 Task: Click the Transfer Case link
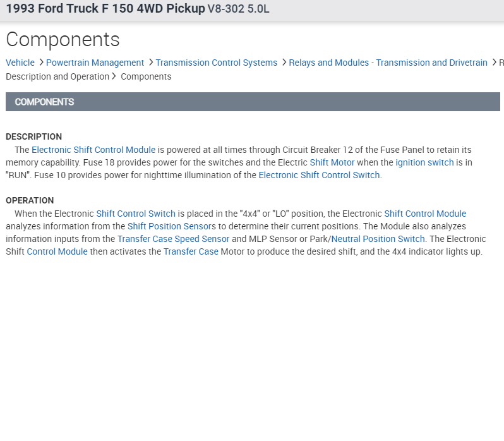coord(191,251)
